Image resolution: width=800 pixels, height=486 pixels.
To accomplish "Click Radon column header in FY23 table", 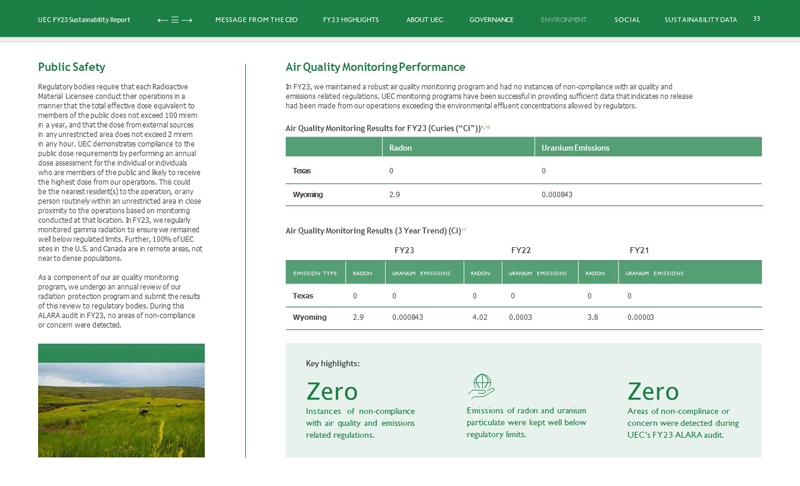I will click(400, 148).
